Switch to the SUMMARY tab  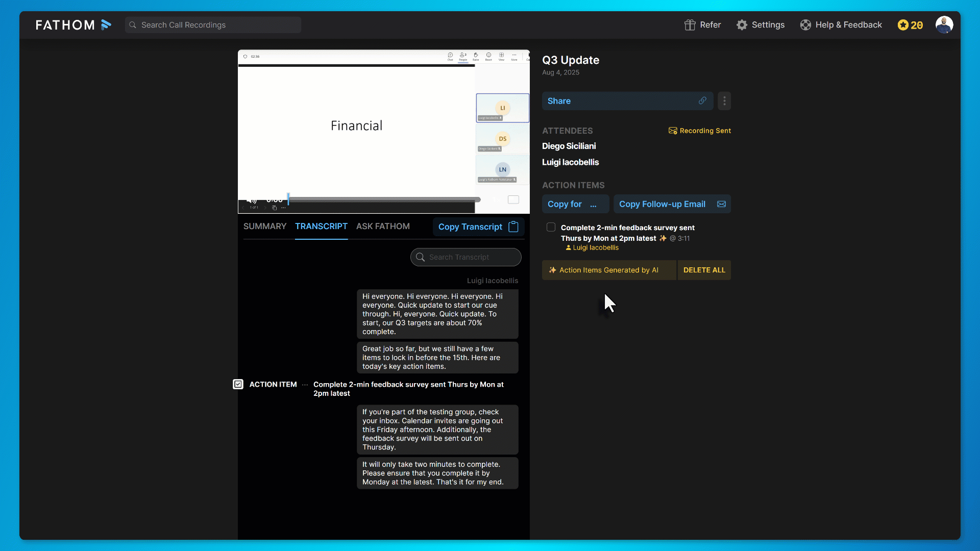(264, 227)
